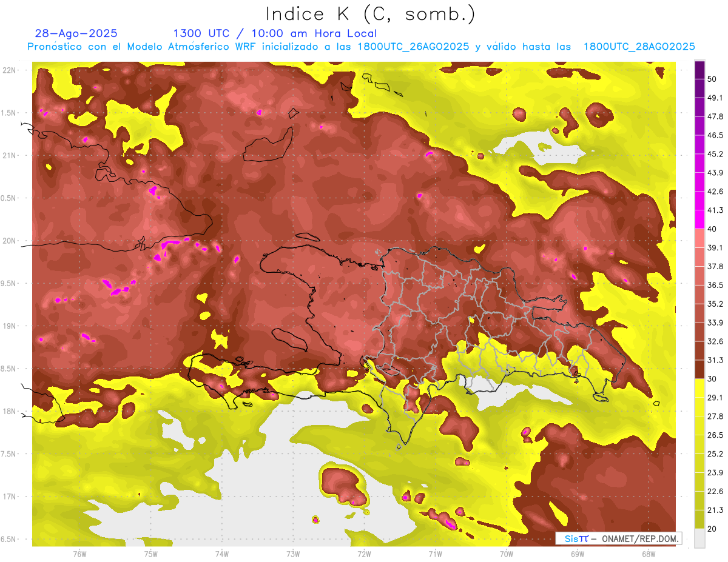Select the bright yellow colorbar segment between 29.1 and 30

click(x=699, y=387)
